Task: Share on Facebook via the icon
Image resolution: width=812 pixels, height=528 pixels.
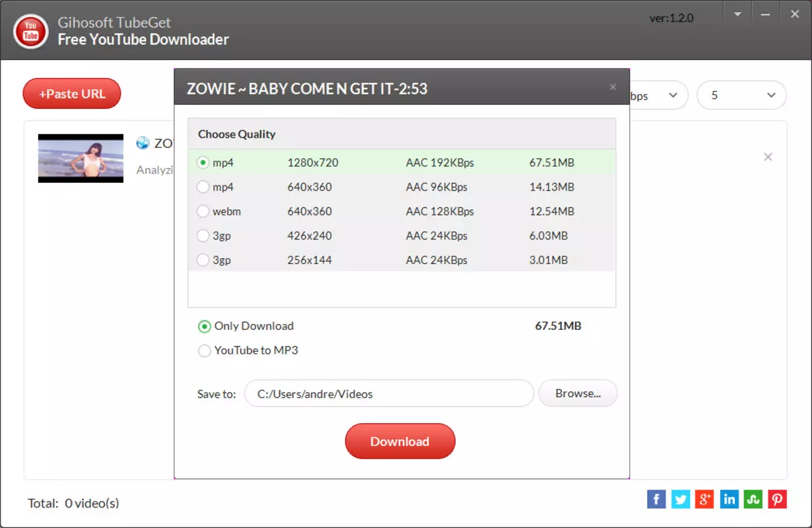Action: click(656, 499)
